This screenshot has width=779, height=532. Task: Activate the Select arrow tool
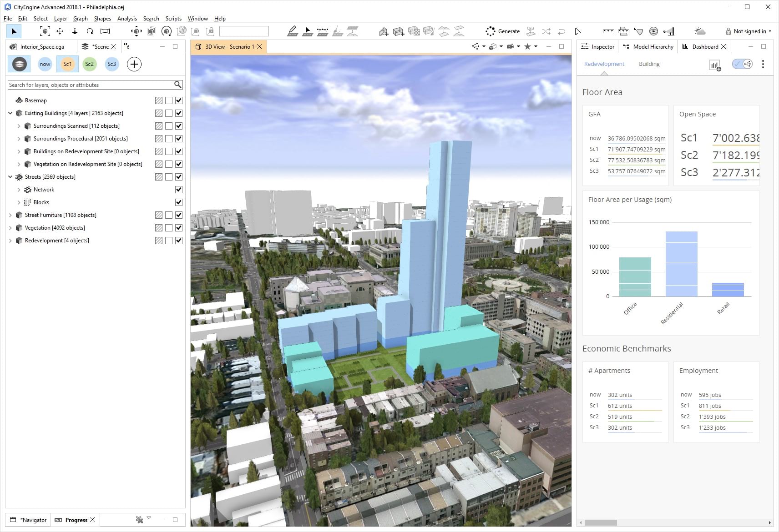pyautogui.click(x=14, y=31)
